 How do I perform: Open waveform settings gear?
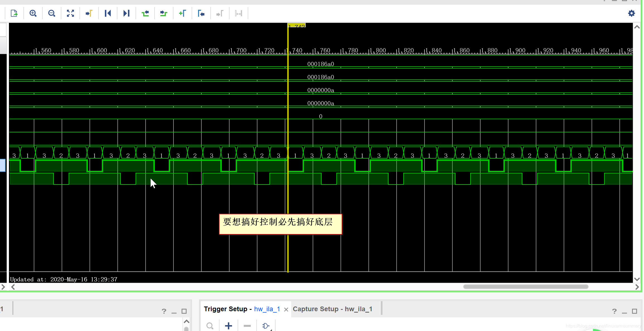pos(631,13)
